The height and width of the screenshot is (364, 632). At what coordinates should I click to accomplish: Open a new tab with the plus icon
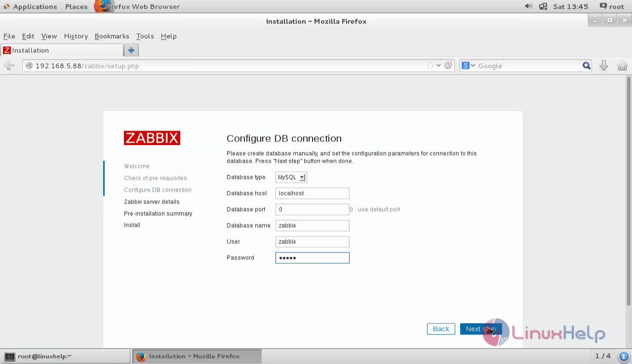click(x=131, y=50)
